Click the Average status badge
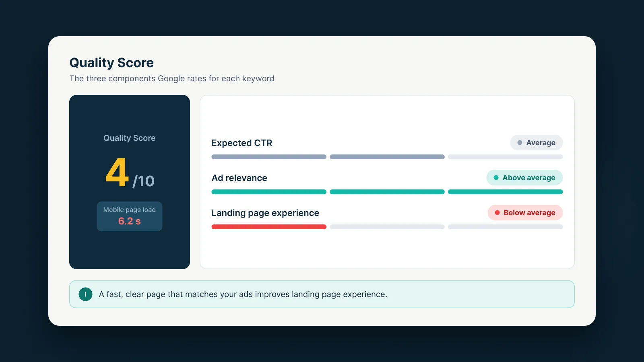The image size is (644, 362). [537, 143]
